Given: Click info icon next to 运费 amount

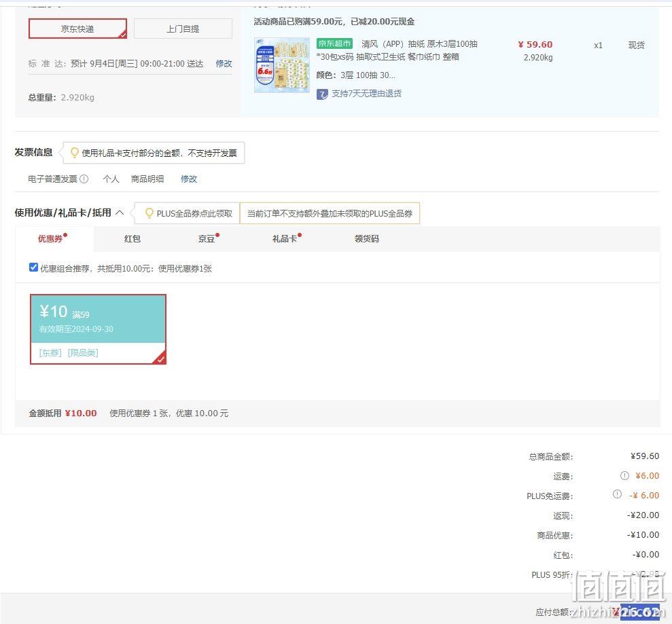Looking at the screenshot, I should coord(625,475).
